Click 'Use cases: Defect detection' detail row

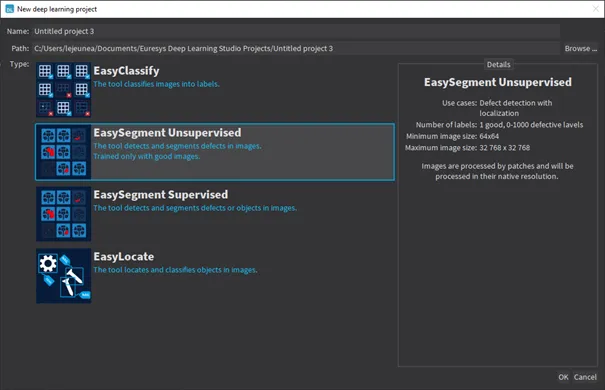point(497,108)
